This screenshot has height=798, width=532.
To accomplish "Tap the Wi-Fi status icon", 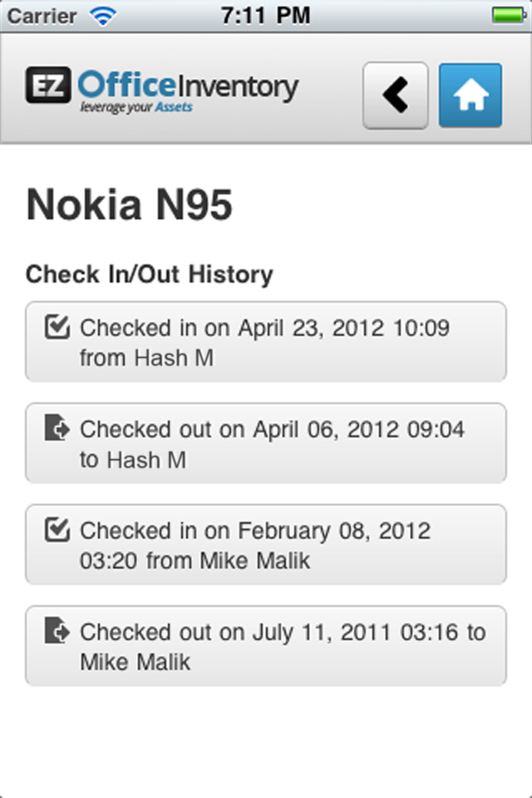I will tap(103, 16).
